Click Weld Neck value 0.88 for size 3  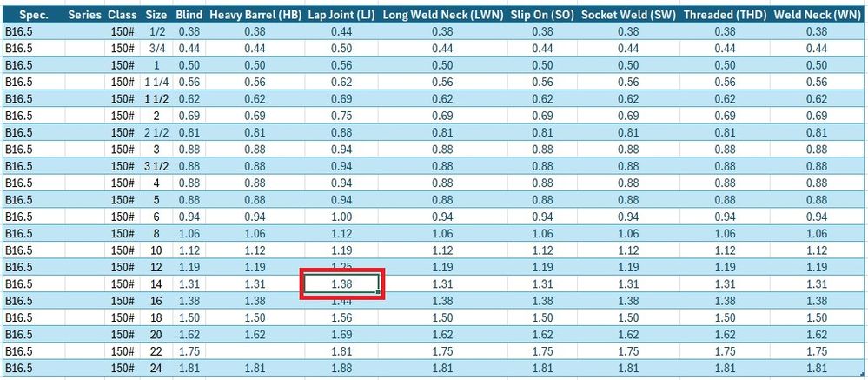click(817, 150)
